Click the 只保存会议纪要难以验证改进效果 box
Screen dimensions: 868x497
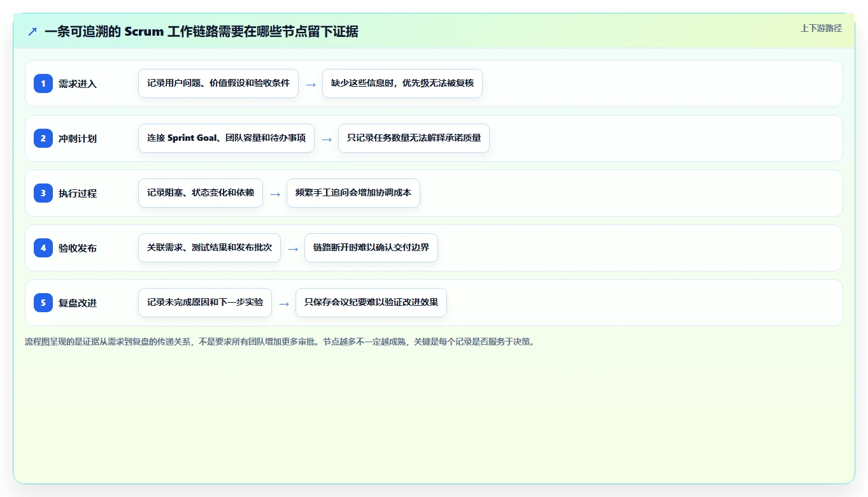pos(371,303)
